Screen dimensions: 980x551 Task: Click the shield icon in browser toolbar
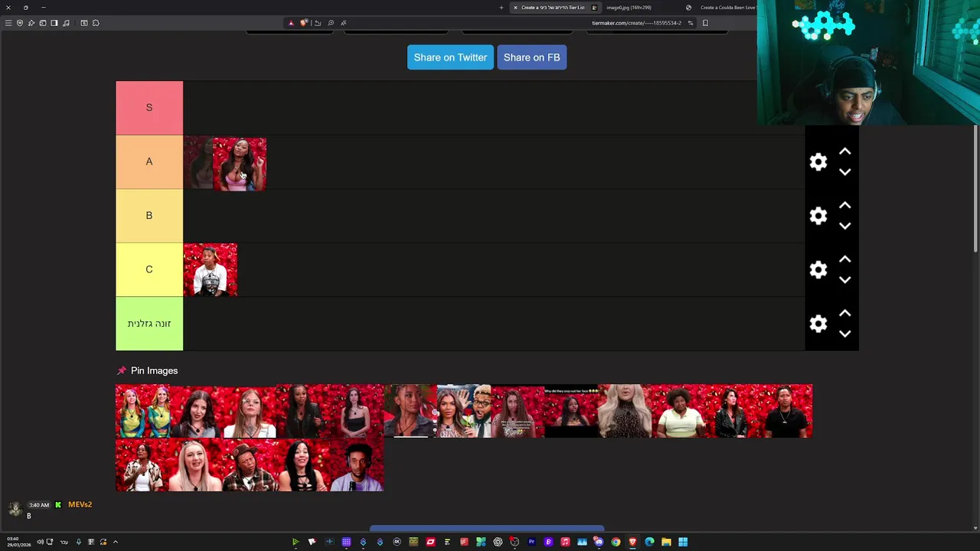pos(20,23)
